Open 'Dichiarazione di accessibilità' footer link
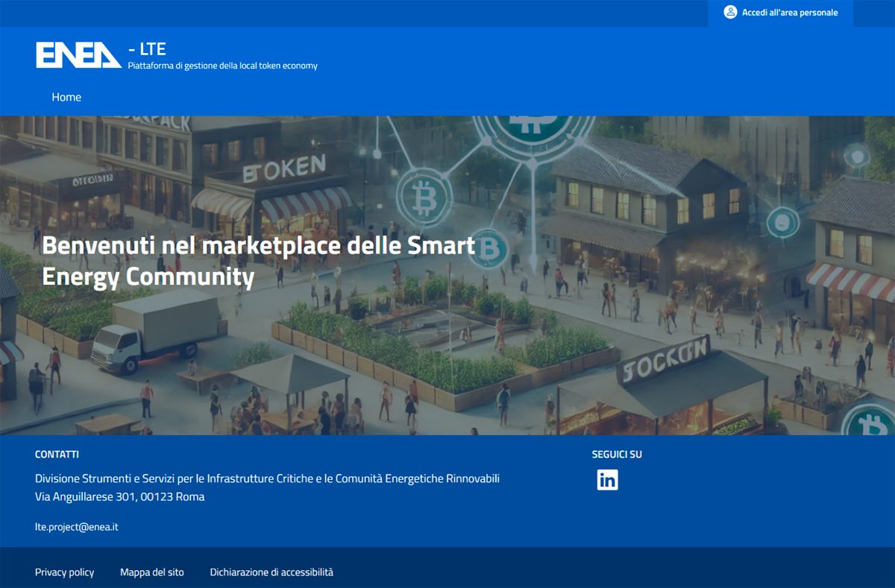Screen dimensions: 895x588 271,572
